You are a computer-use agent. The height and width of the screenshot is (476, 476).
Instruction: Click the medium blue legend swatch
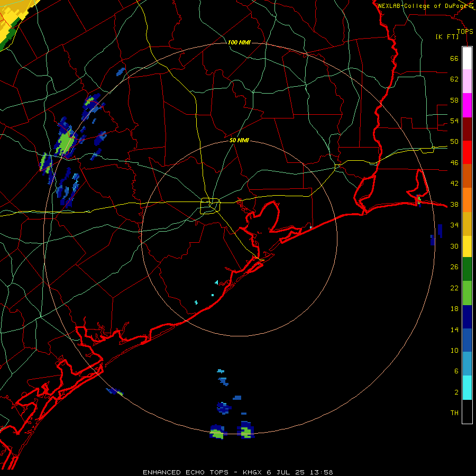pyautogui.click(x=467, y=340)
